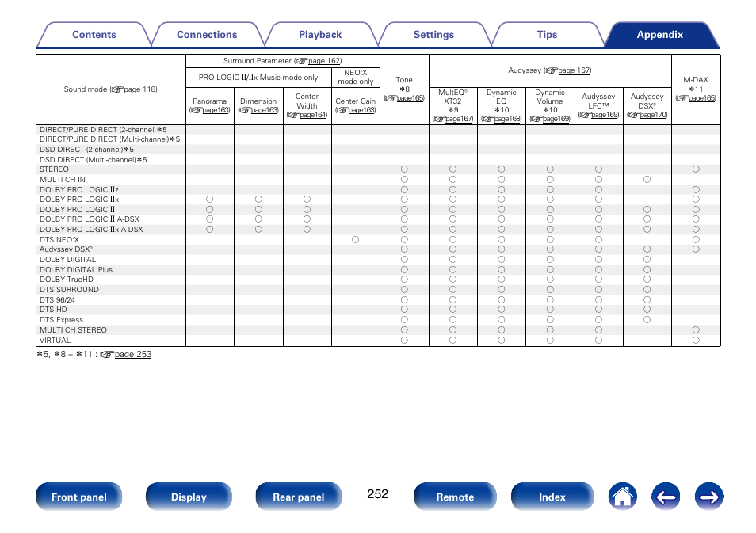The image size is (756, 533).
Task: Select the "DTS NEO:X" row label
Action: pos(59,240)
